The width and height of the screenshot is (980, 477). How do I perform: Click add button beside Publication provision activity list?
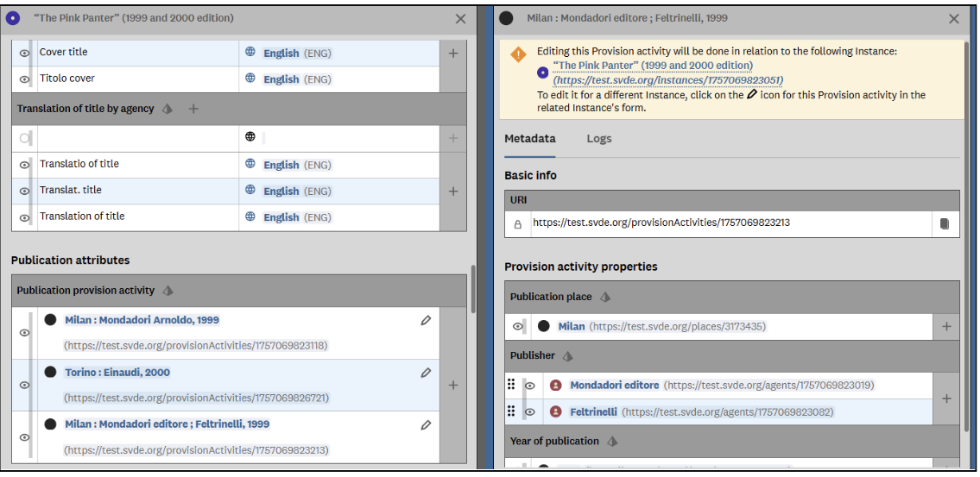tap(453, 386)
